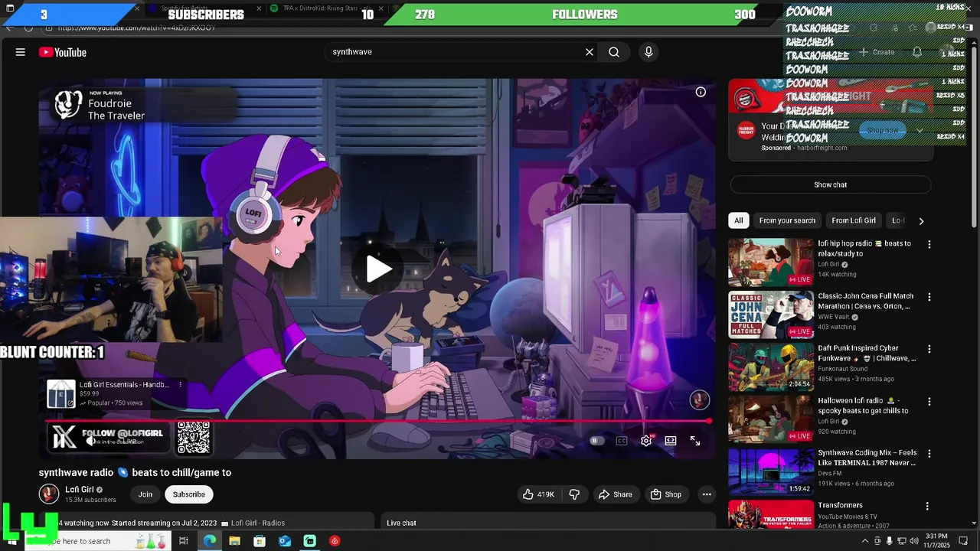Click the Show chat button
980x551 pixels.
[831, 184]
